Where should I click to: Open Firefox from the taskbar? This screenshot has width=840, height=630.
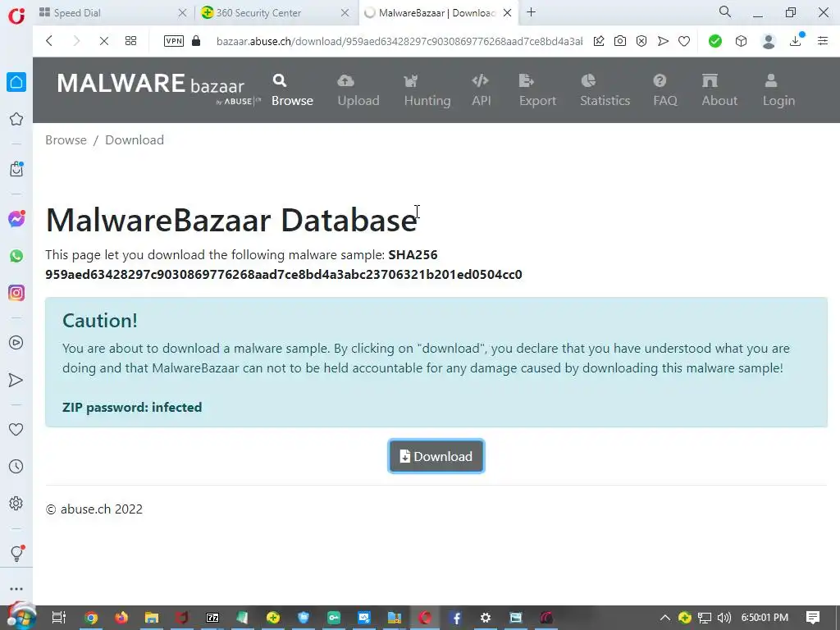121,618
